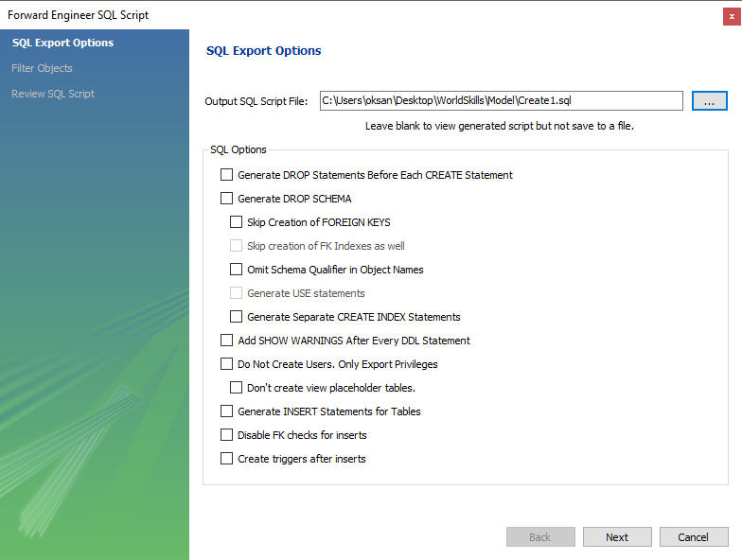Image resolution: width=742 pixels, height=560 pixels.
Task: Cancel the Forward Engineer wizard
Action: [694, 537]
